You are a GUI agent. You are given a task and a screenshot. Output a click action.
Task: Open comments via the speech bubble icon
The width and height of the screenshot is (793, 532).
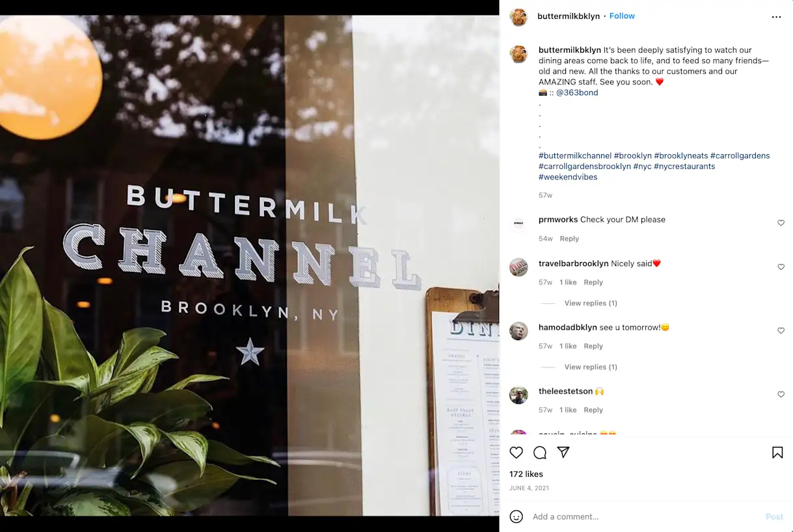(540, 453)
